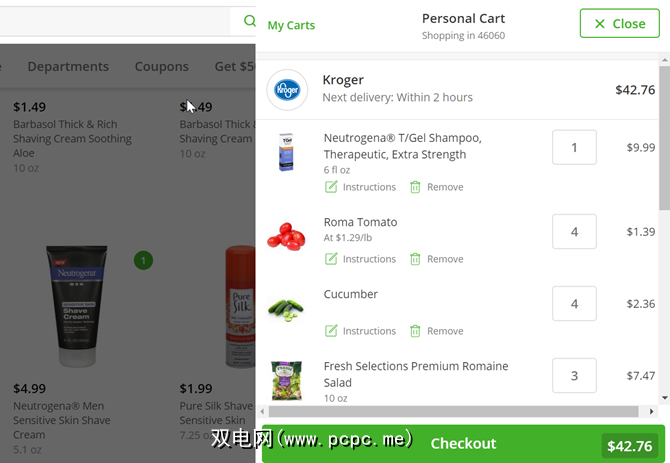This screenshot has width=670, height=463.
Task: Change quantity of Fresh Selections Romaine Salad
Action: [574, 375]
